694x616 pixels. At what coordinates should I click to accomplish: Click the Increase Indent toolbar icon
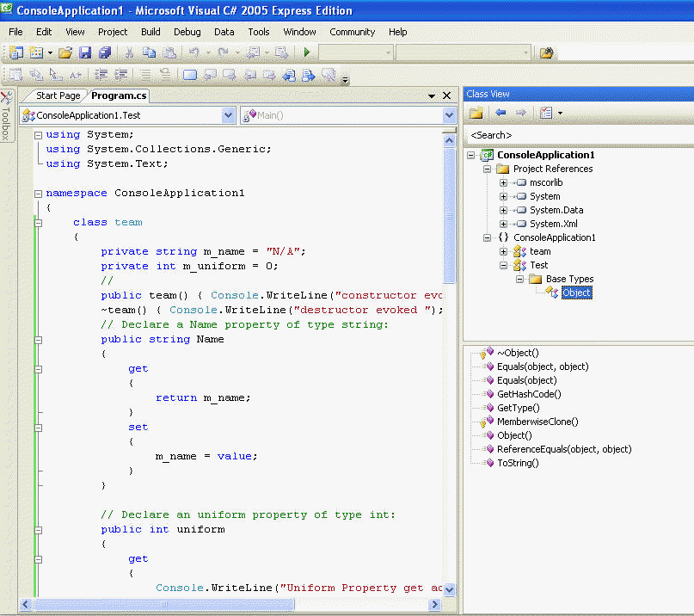[122, 75]
